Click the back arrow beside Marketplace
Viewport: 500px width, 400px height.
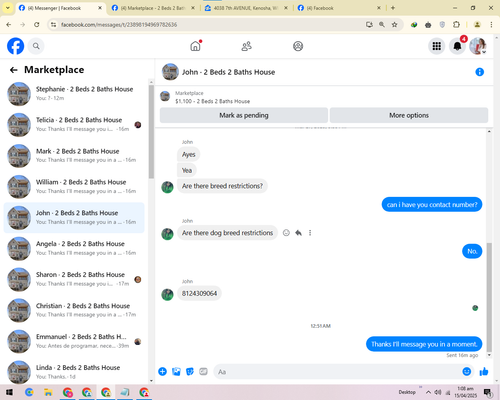(14, 70)
